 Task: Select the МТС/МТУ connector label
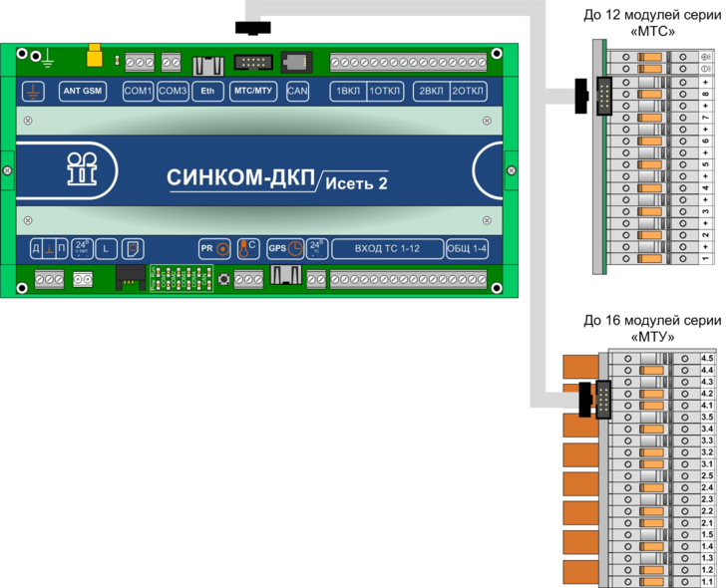pyautogui.click(x=252, y=92)
